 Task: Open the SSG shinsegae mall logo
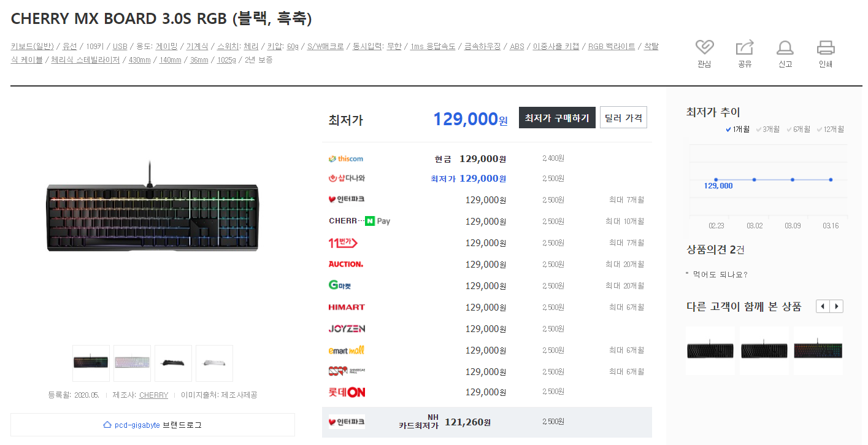[347, 371]
